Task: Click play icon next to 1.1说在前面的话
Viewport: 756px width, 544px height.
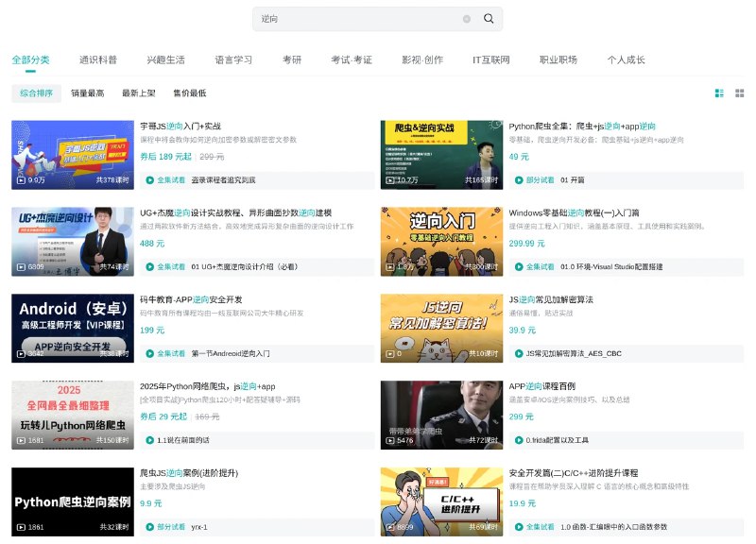Action: (x=149, y=440)
